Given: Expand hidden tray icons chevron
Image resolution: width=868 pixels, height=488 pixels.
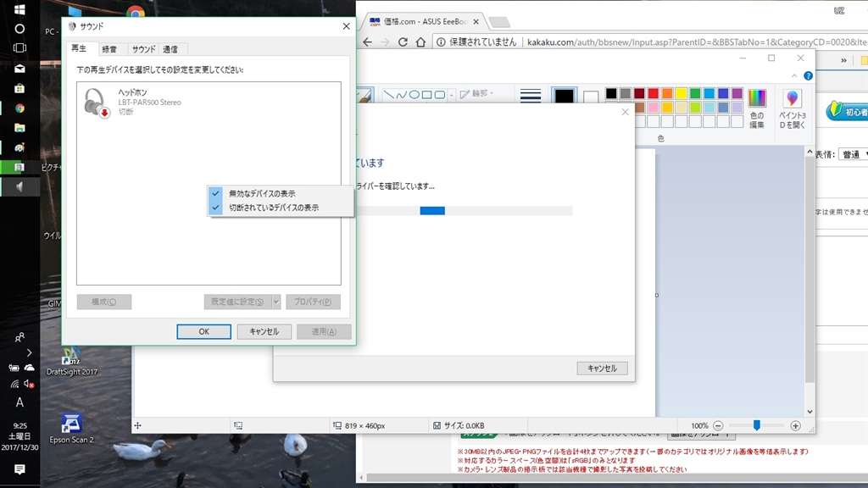Looking at the screenshot, I should 29,352.
